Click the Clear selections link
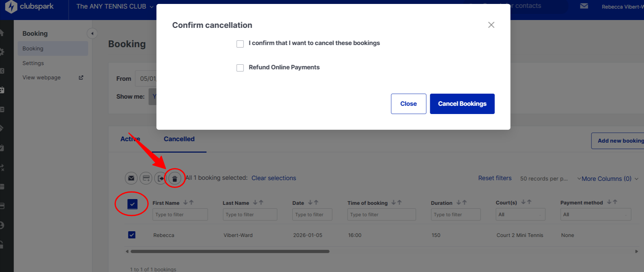The width and height of the screenshot is (644, 272). 274,178
